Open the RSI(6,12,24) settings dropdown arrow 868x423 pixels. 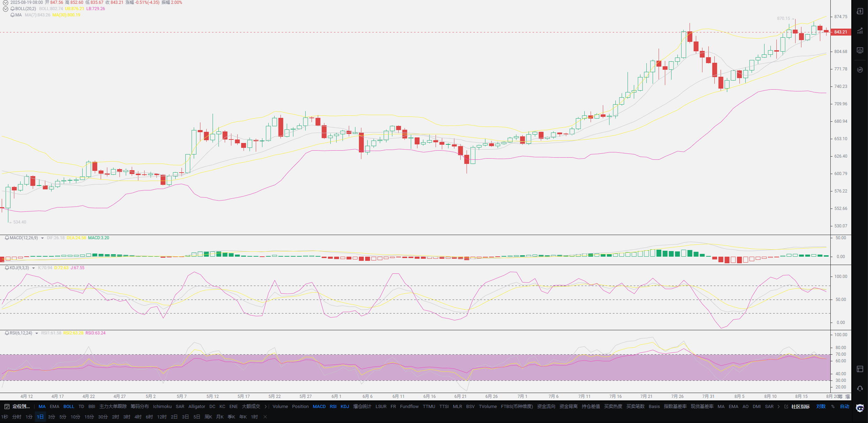(x=37, y=333)
